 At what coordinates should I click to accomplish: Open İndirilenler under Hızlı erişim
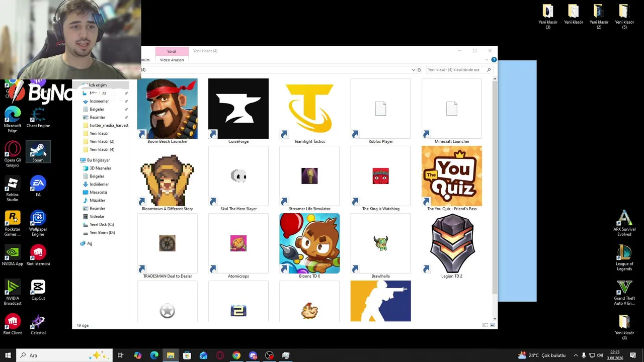tap(99, 101)
